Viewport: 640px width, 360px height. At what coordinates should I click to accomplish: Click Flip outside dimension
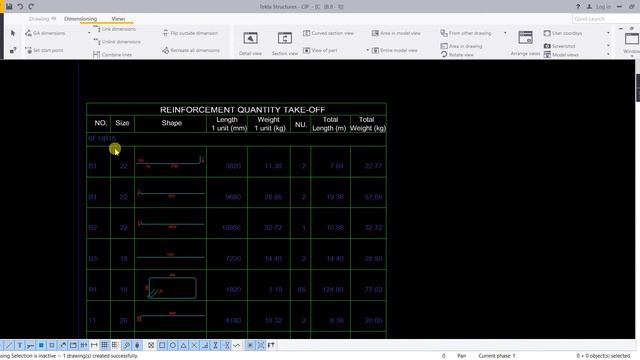pos(190,33)
